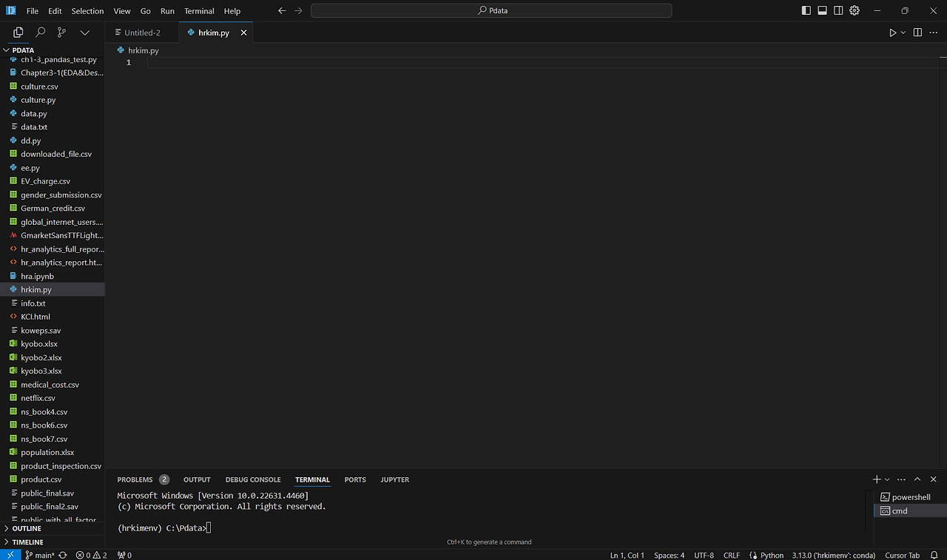This screenshot has height=560, width=947.
Task: Open the File menu
Action: pyautogui.click(x=33, y=11)
